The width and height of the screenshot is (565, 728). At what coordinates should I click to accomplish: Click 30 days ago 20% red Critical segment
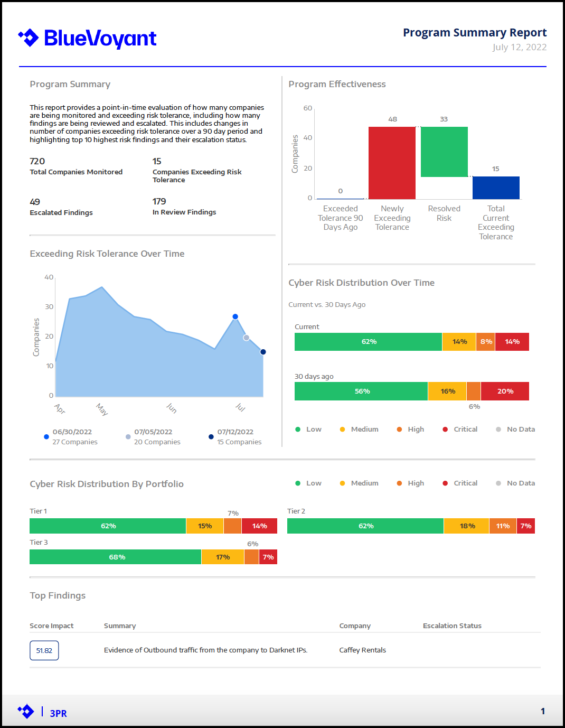click(505, 391)
